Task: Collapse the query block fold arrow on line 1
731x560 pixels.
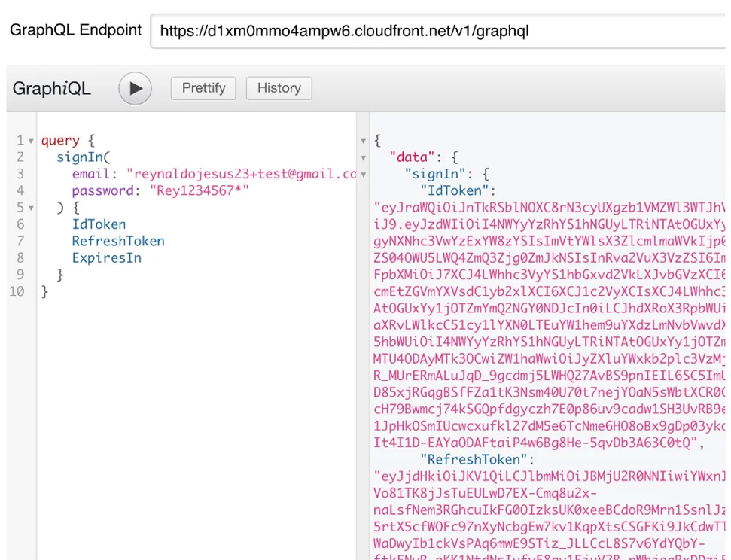Action: [x=31, y=141]
